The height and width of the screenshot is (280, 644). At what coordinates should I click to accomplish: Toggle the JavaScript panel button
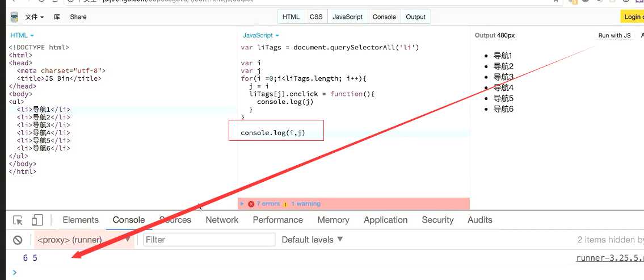pos(347,17)
